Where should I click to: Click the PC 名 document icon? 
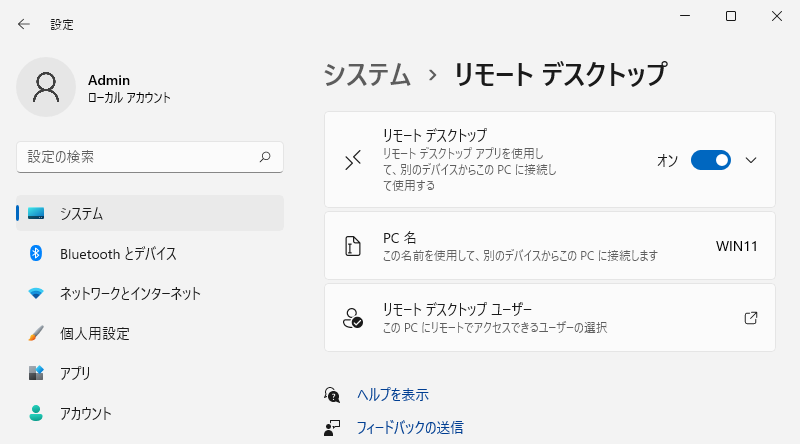[x=353, y=246]
